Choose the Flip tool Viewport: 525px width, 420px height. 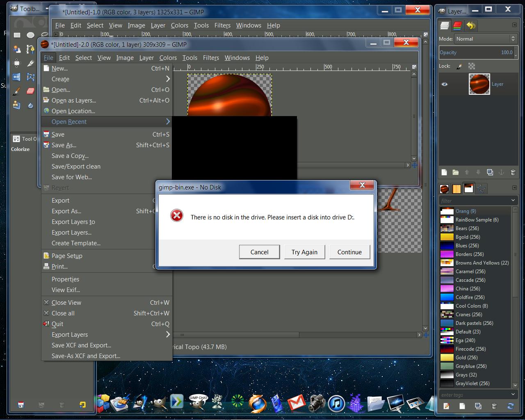pyautogui.click(x=16, y=77)
